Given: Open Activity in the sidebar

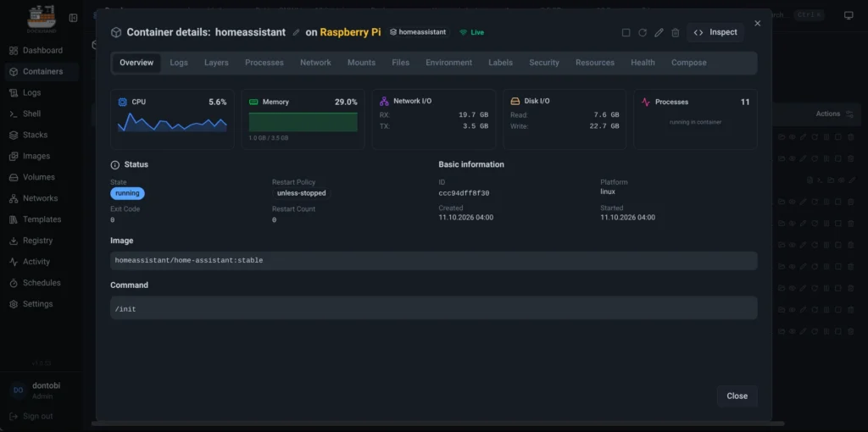Looking at the screenshot, I should (x=41, y=262).
